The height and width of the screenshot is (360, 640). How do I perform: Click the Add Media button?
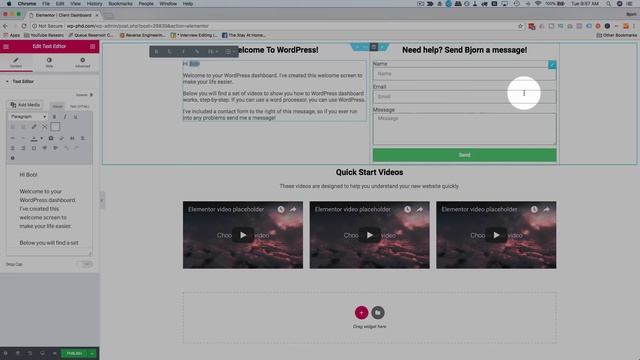pos(25,105)
